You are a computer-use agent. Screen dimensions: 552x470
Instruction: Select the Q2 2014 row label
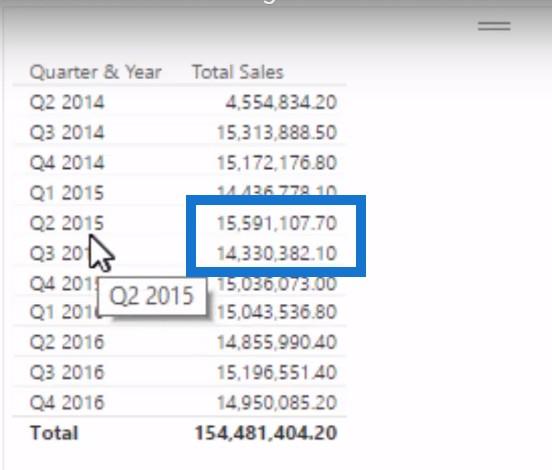pyautogui.click(x=67, y=102)
